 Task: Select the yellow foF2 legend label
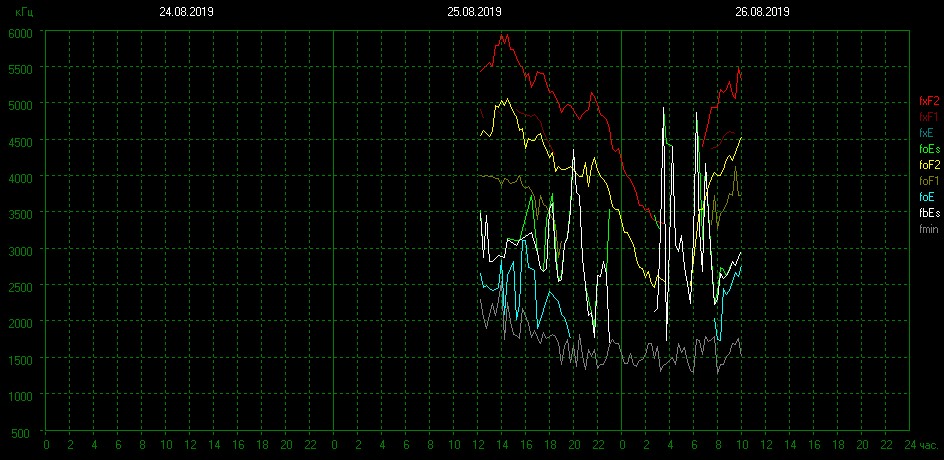(x=928, y=165)
